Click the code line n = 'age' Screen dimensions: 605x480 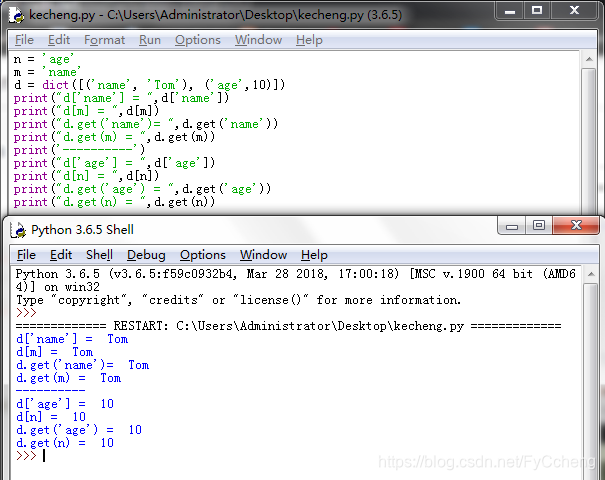tap(44, 59)
